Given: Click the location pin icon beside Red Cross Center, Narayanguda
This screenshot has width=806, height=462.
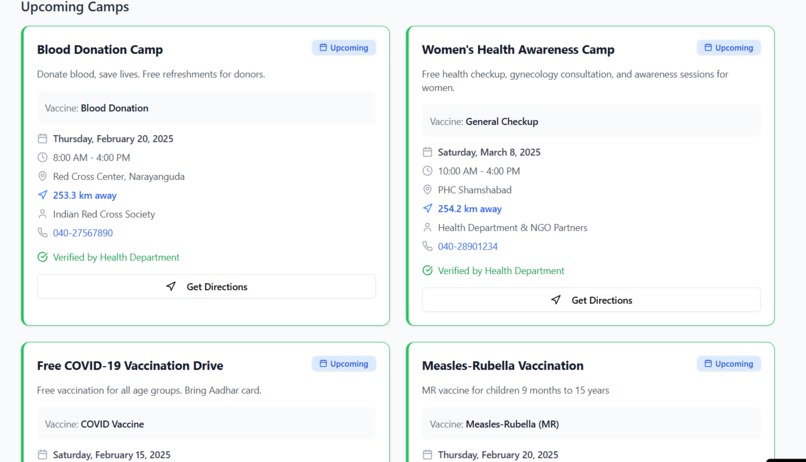Looking at the screenshot, I should tap(42, 176).
